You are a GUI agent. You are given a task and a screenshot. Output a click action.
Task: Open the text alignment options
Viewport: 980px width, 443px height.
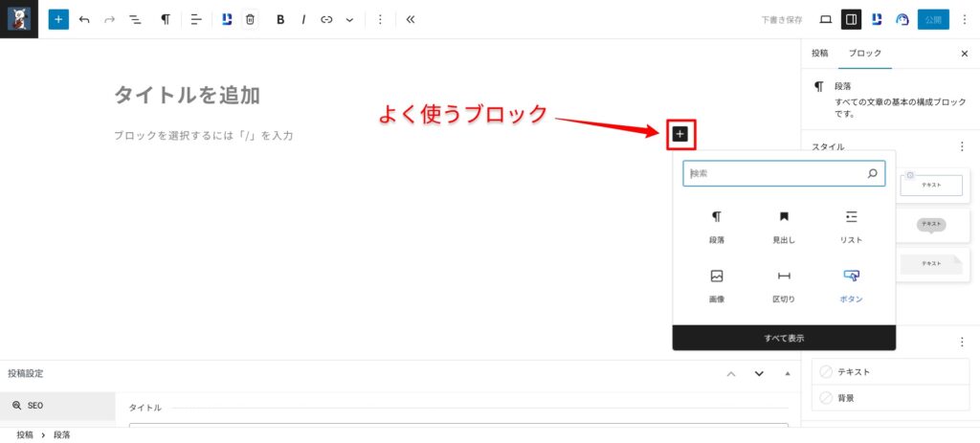(196, 19)
